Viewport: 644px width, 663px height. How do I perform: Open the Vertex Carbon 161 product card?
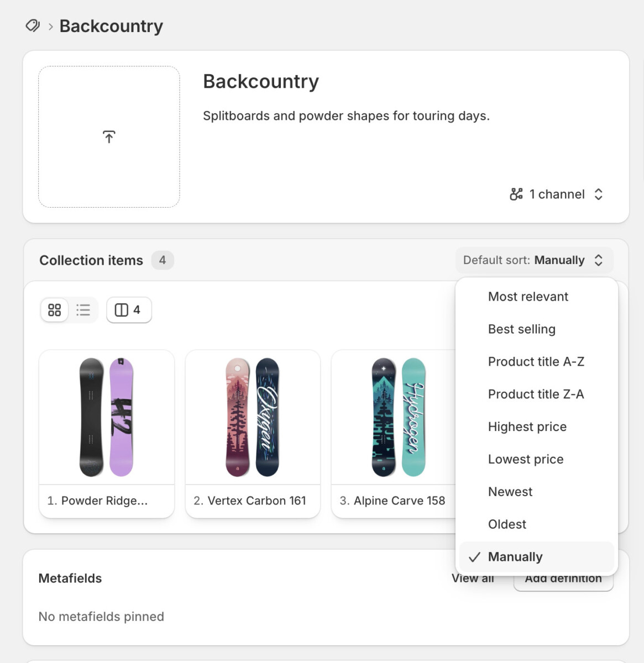[253, 434]
